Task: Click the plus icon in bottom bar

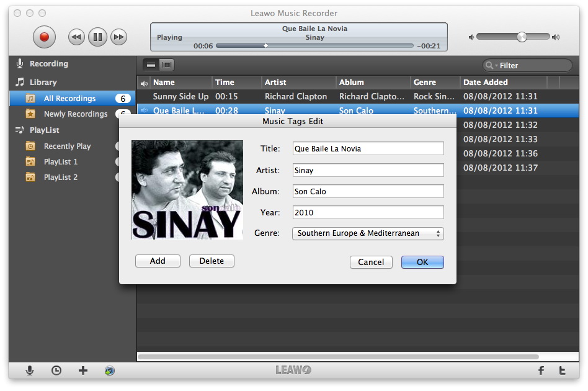Action: point(83,371)
